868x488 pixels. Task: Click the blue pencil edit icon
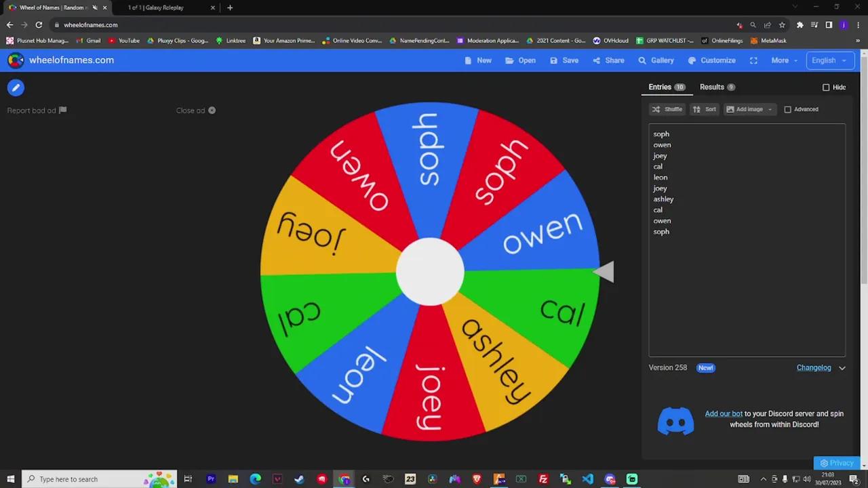16,87
